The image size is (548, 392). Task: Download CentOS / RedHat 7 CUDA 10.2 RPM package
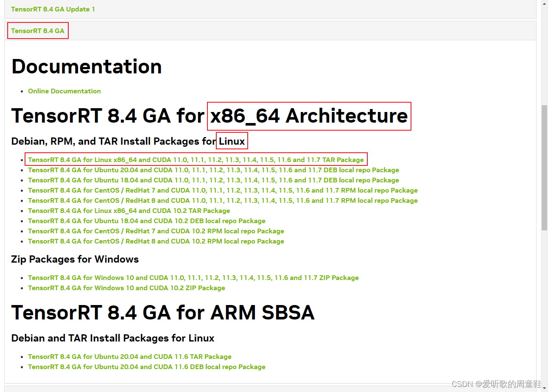156,231
